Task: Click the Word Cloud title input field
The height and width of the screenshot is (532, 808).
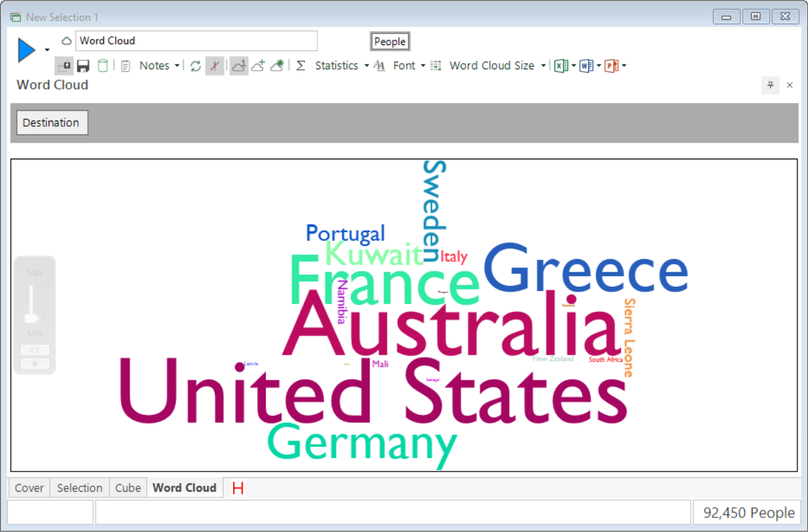Action: [196, 41]
